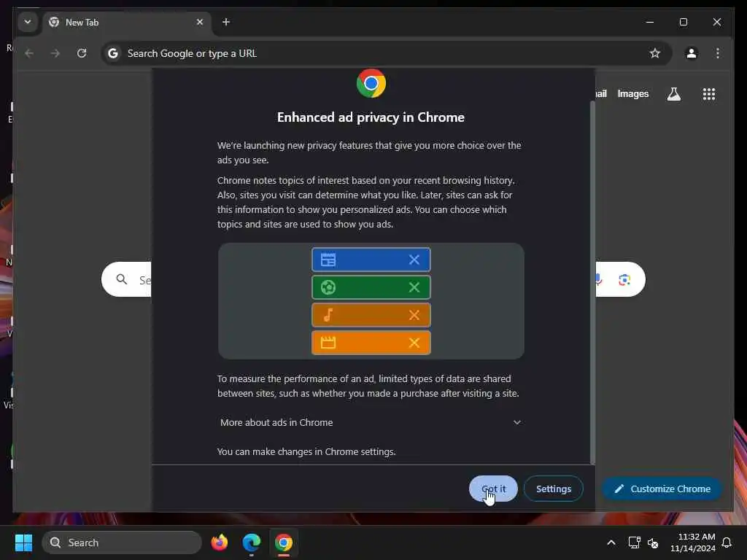Open the Google apps grid
Screen dimensions: 747x560
click(709, 94)
